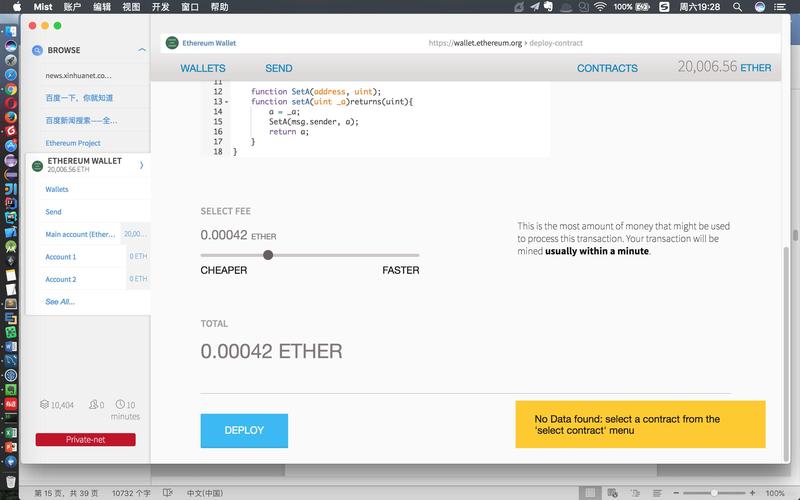The height and width of the screenshot is (500, 800).
Task: Open the 帮助 menu
Action: pos(219,7)
